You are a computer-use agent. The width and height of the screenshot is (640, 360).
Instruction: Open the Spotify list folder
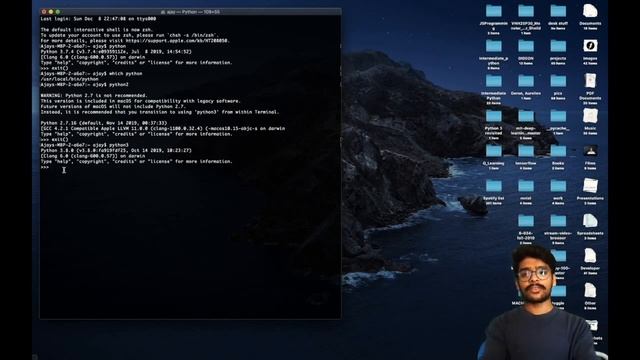click(x=493, y=187)
